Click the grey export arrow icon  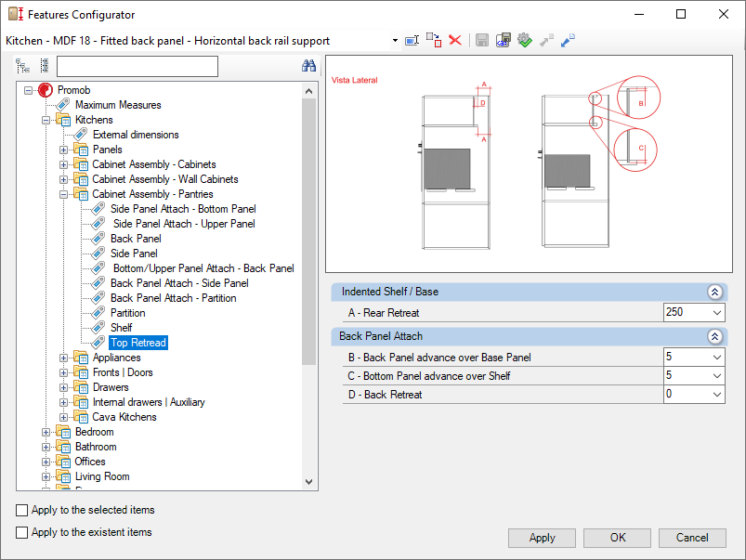coord(546,41)
